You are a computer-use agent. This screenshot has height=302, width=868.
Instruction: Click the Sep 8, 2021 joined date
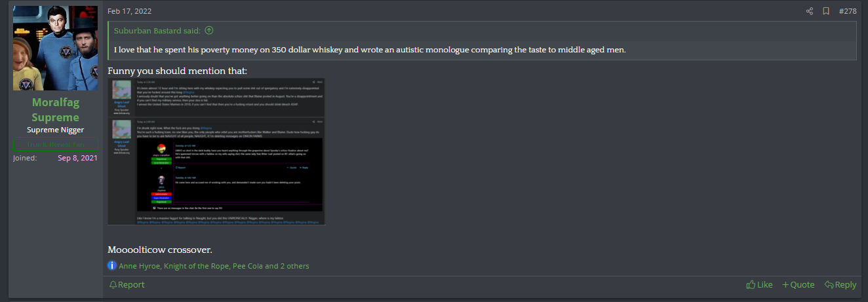click(77, 158)
